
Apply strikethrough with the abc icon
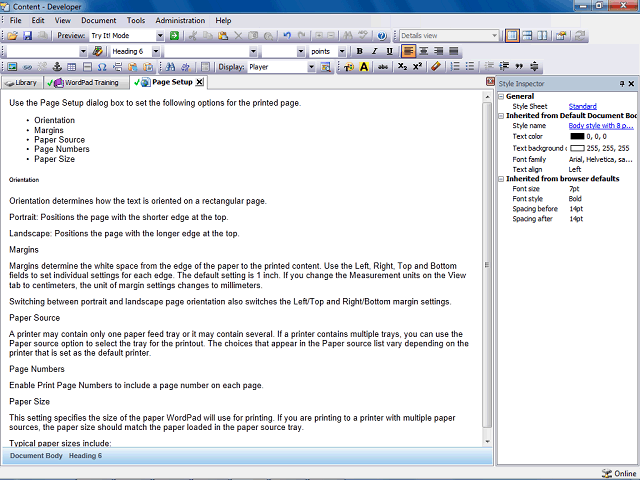click(x=383, y=67)
